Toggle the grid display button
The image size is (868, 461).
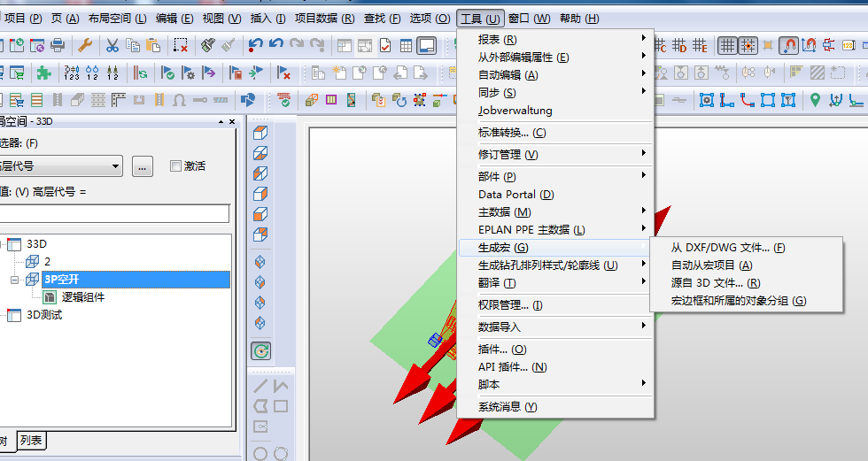pyautogui.click(x=727, y=46)
